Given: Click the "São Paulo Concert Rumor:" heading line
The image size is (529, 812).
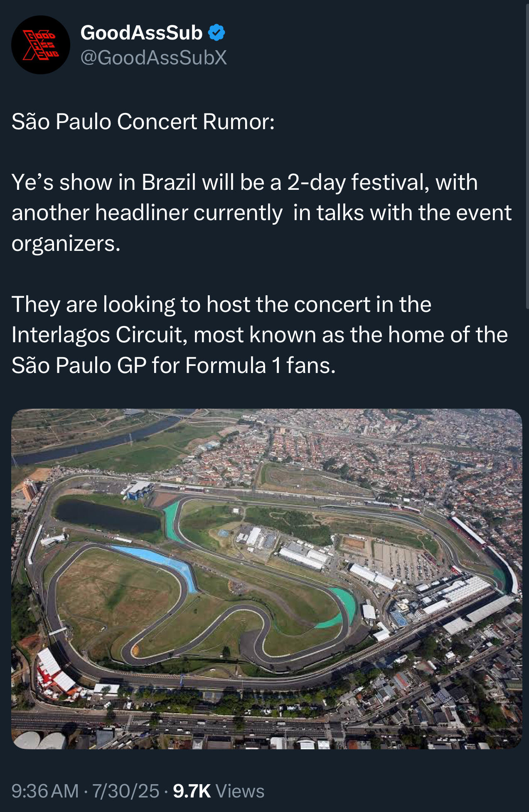Looking at the screenshot, I should pyautogui.click(x=143, y=122).
